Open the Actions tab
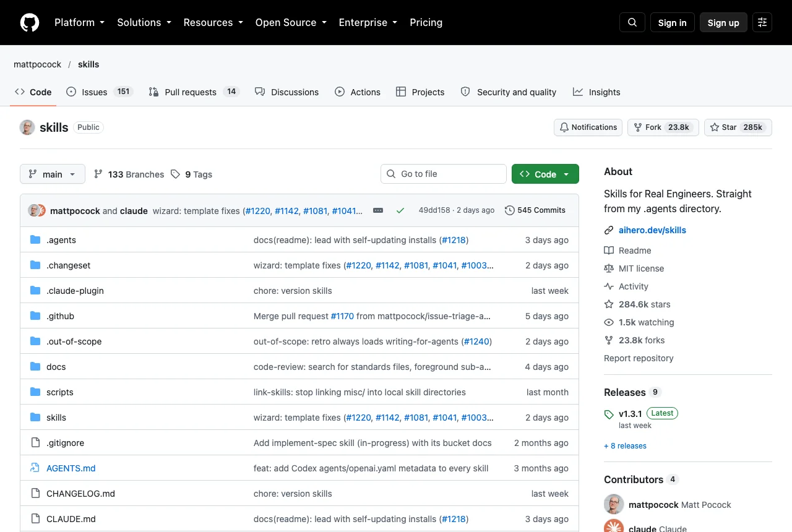 pyautogui.click(x=357, y=92)
